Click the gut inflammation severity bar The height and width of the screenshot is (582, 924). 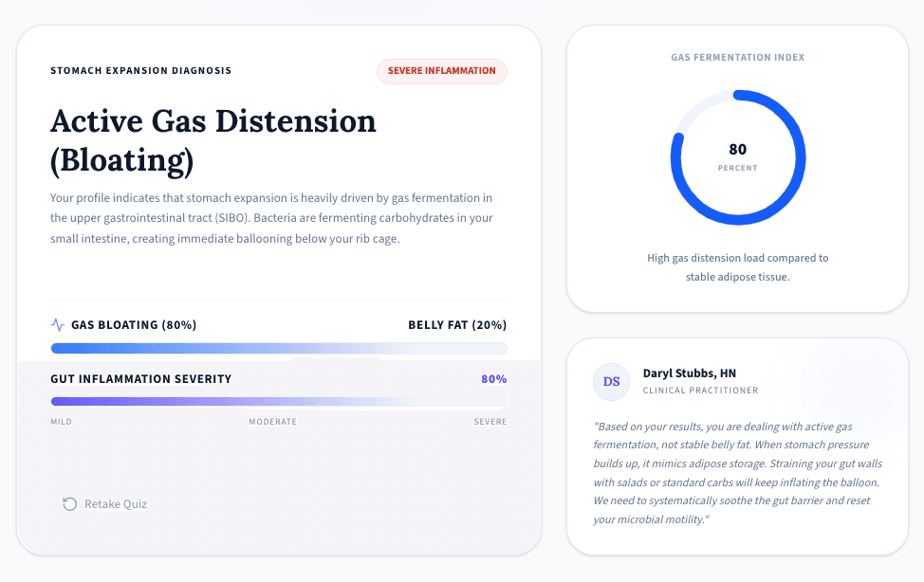point(279,401)
